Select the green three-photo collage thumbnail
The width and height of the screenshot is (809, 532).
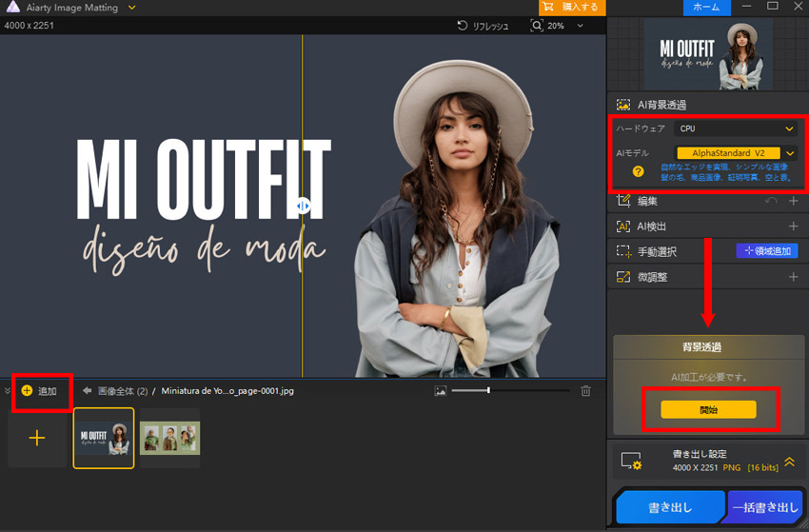(x=169, y=438)
